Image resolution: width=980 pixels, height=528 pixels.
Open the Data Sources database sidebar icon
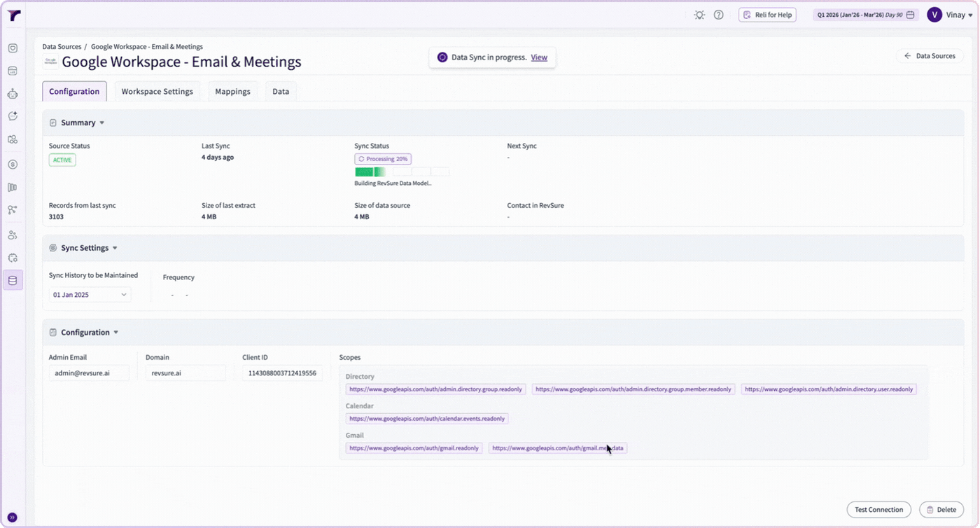point(13,281)
